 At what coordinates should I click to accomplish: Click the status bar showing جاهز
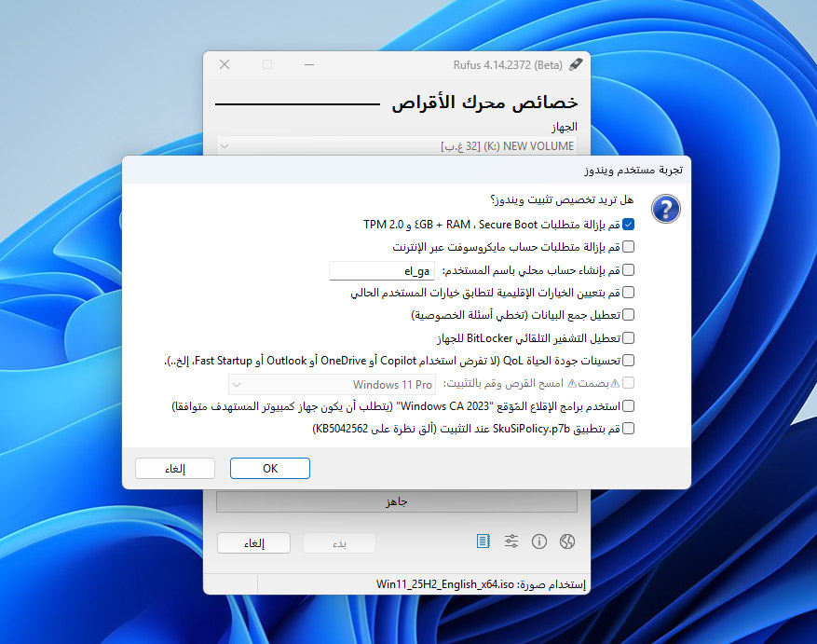tap(397, 500)
